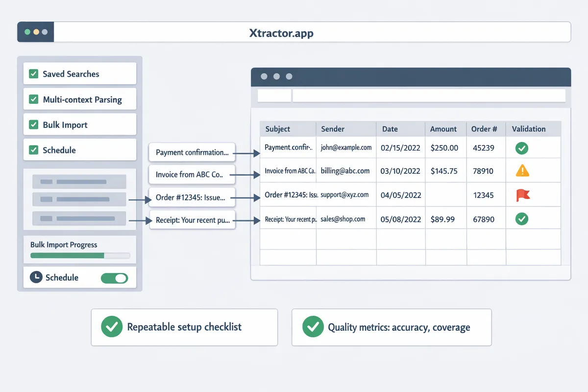Image resolution: width=588 pixels, height=392 pixels.
Task: Turn off the Schedule toggle switch
Action: 114,278
